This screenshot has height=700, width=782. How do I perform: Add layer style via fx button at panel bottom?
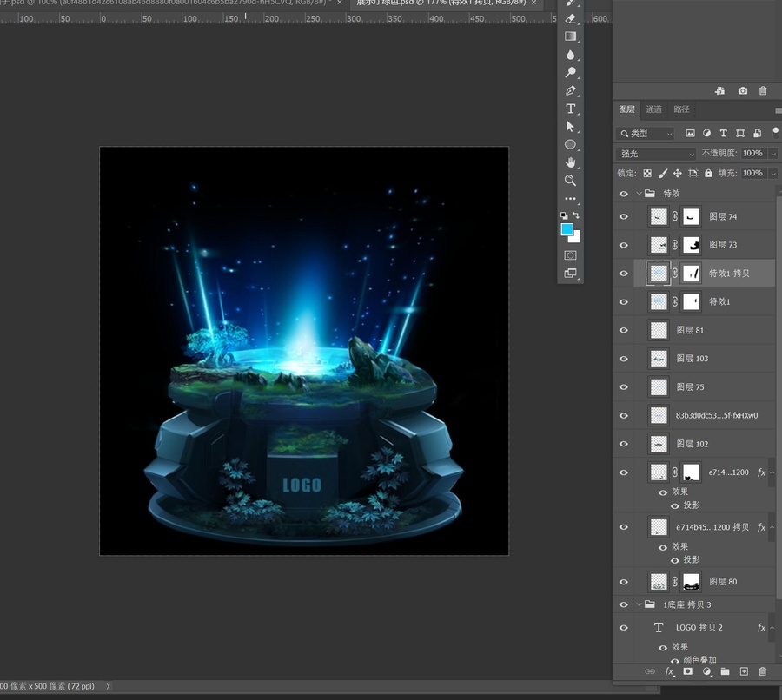pos(669,671)
